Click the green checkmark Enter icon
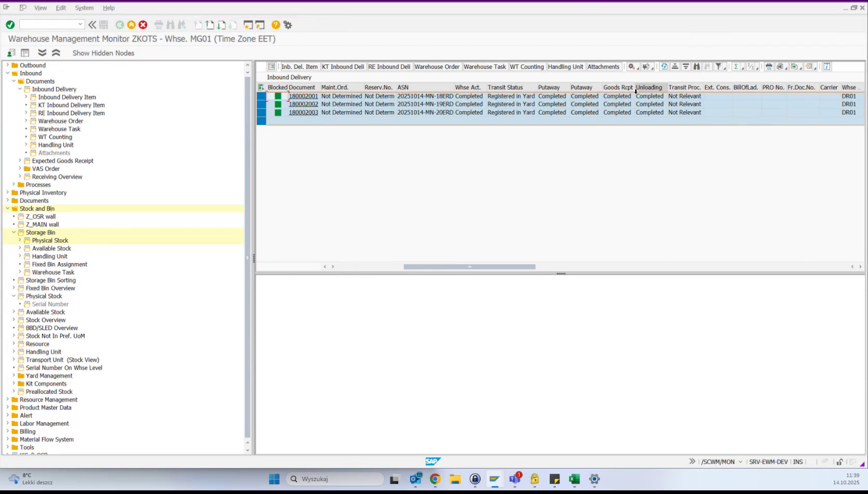This screenshot has width=868, height=494. (x=10, y=24)
